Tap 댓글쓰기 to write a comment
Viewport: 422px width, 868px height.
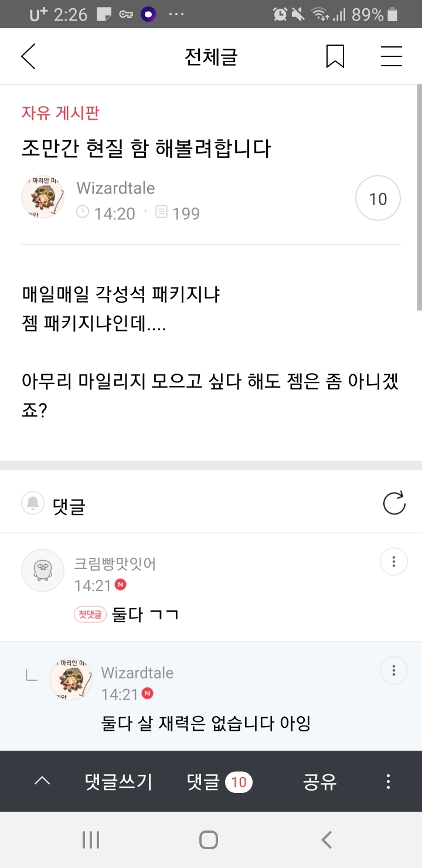click(x=118, y=781)
